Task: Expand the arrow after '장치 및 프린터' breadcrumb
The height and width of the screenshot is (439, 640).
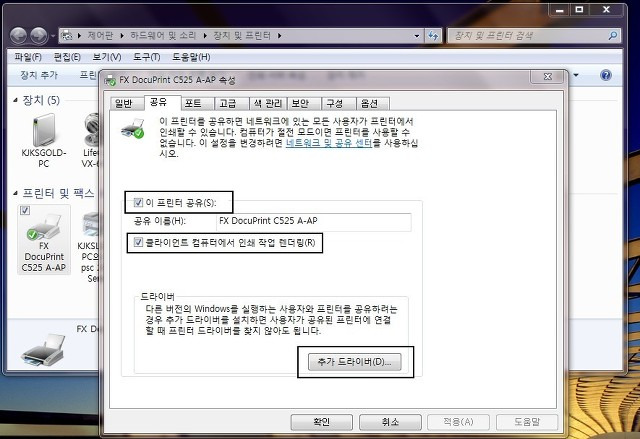Action: pyautogui.click(x=280, y=36)
